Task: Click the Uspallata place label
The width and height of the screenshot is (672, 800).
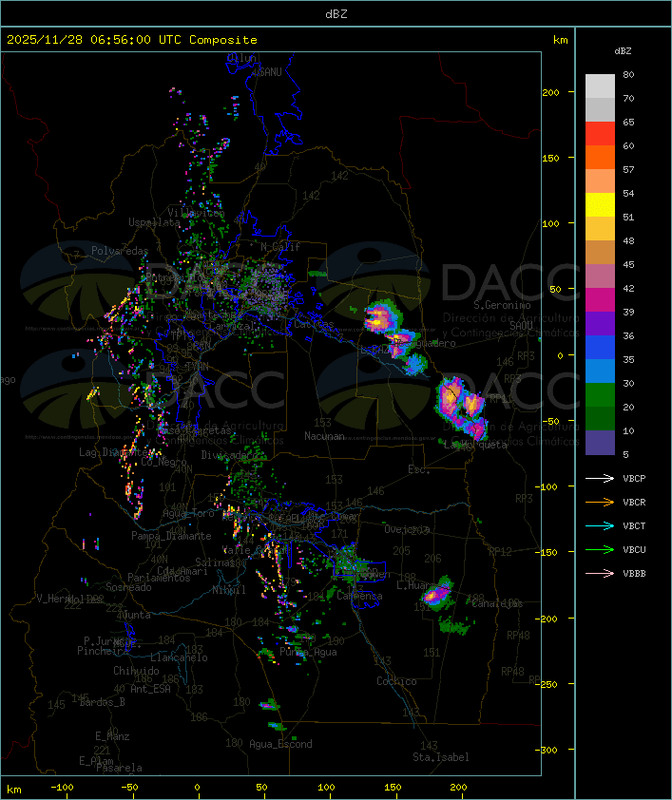Action: click(x=154, y=222)
